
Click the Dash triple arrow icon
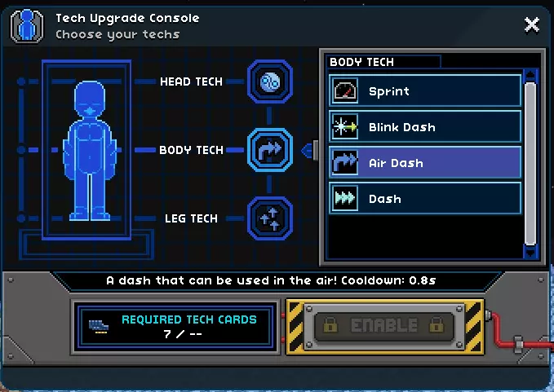coord(345,198)
